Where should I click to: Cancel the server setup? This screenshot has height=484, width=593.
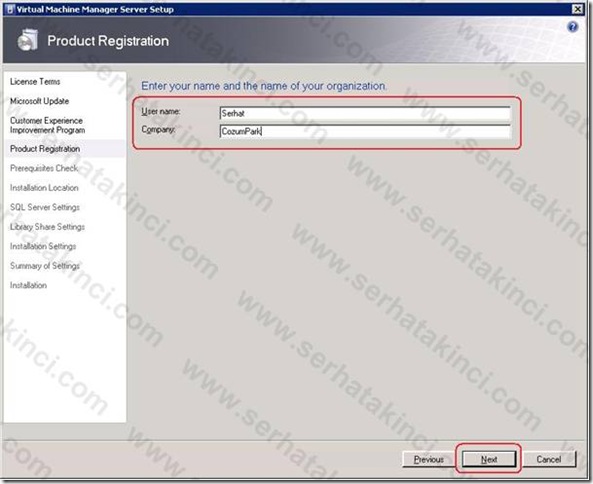[549, 459]
